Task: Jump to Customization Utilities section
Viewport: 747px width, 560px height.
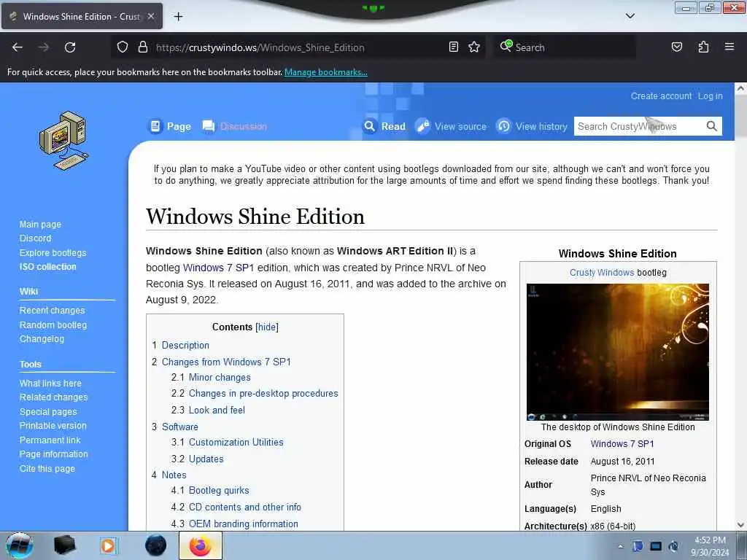Action: 236,442
